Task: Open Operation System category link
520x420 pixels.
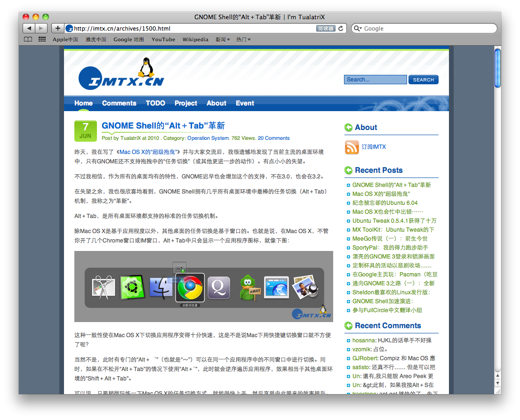Action: tap(208, 138)
